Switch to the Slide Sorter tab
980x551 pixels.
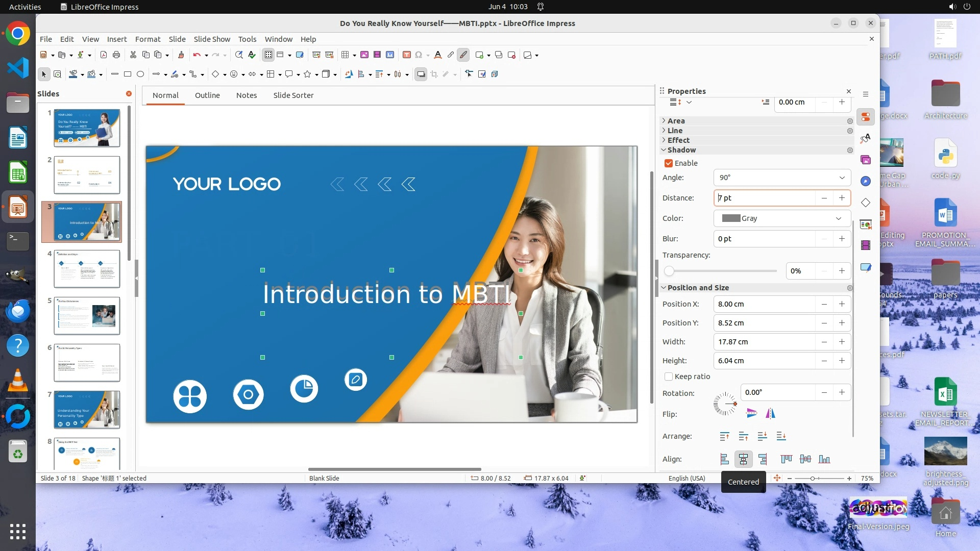coord(293,95)
